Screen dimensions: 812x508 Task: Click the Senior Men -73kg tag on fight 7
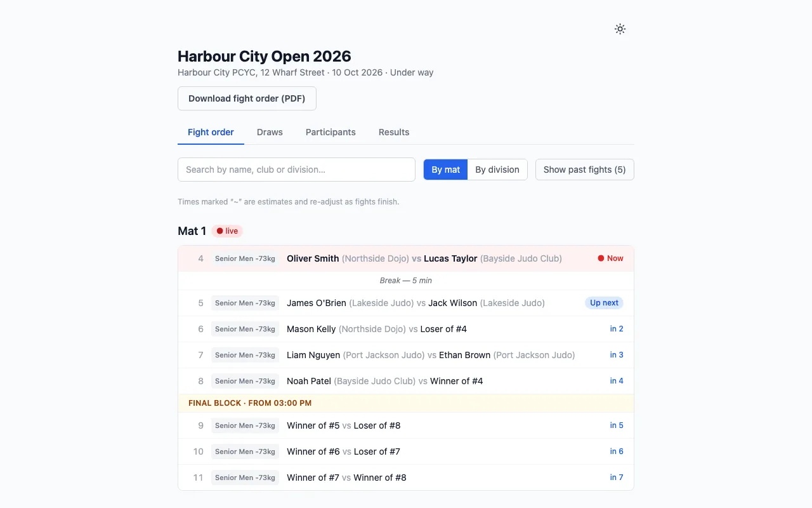click(245, 355)
